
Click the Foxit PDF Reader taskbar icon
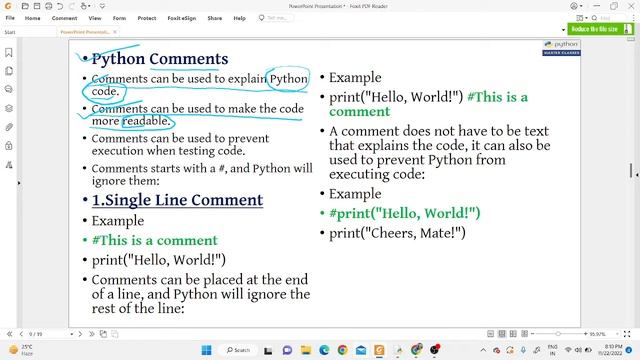point(379,350)
